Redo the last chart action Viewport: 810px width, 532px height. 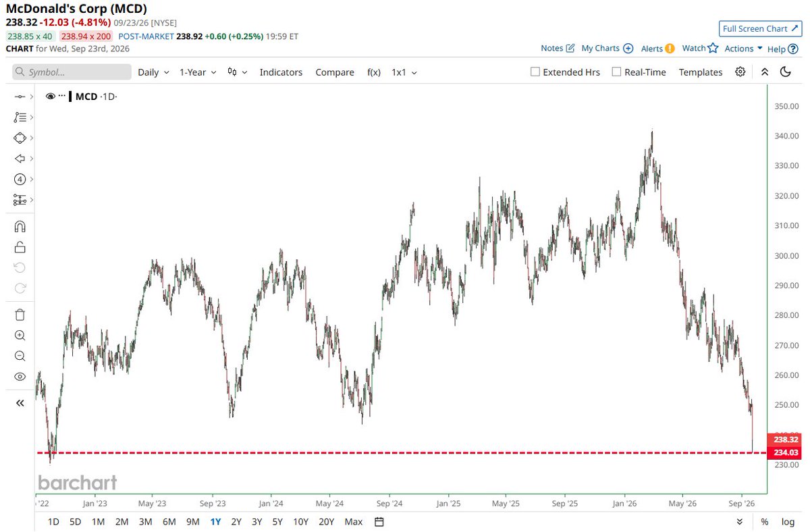(20, 288)
